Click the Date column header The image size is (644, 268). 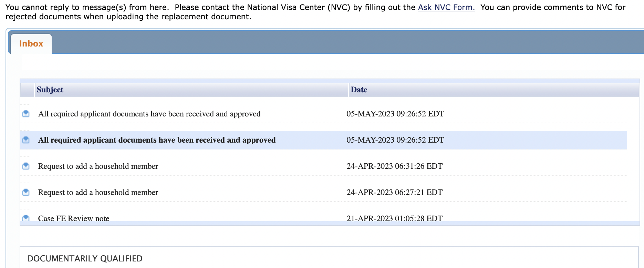(359, 90)
